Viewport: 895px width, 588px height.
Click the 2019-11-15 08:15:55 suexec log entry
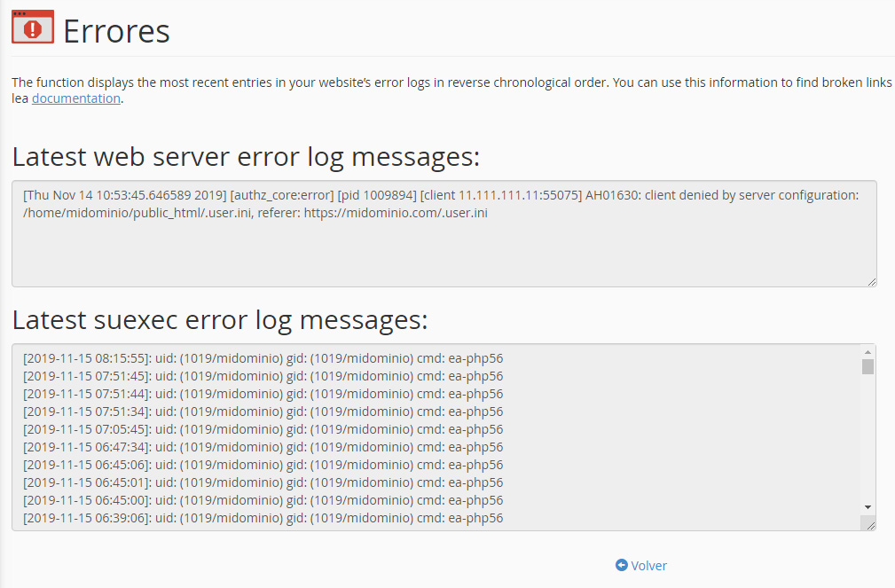[x=263, y=358]
